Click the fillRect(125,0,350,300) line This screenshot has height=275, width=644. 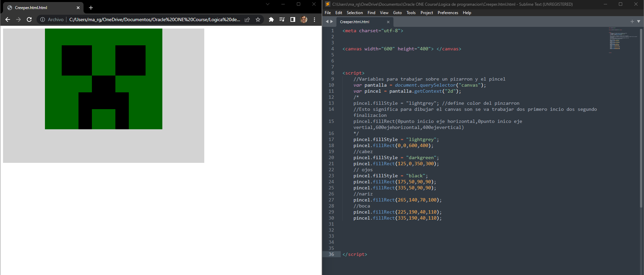tap(396, 164)
